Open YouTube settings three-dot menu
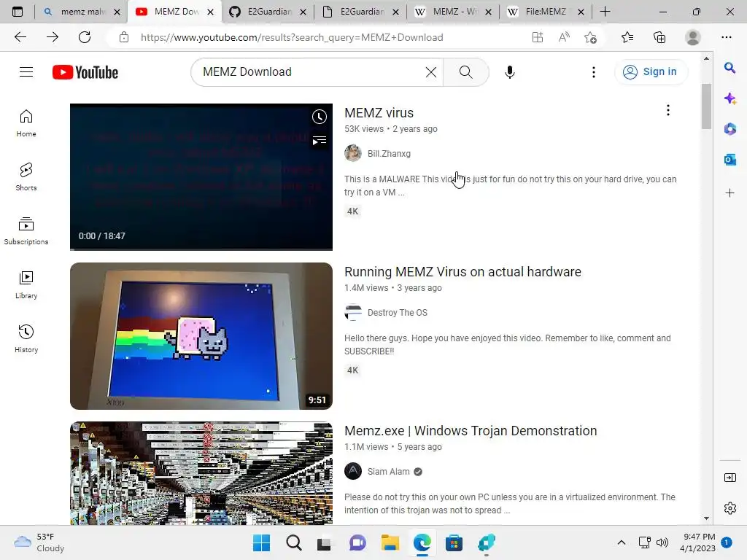This screenshot has height=560, width=747. click(x=593, y=72)
